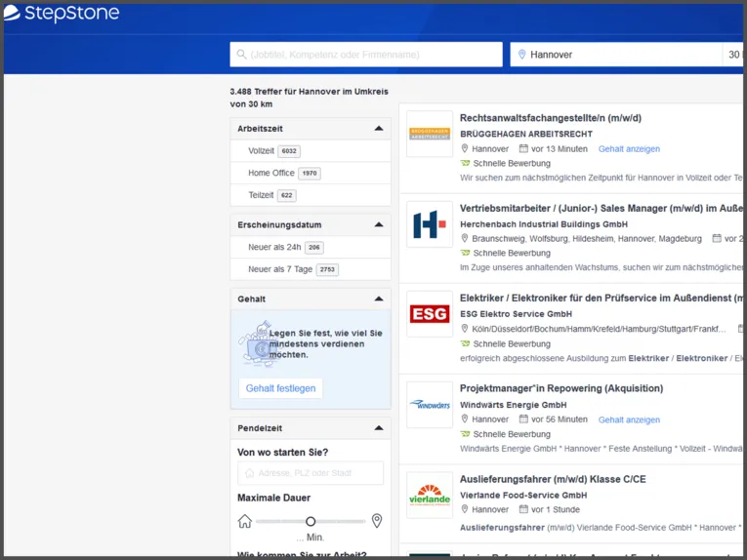Click location pin in ESG Elektro listing

[x=465, y=328]
